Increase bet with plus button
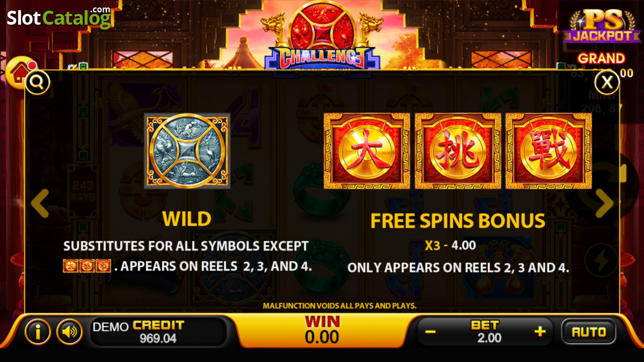The width and height of the screenshot is (644, 362). pos(540,332)
